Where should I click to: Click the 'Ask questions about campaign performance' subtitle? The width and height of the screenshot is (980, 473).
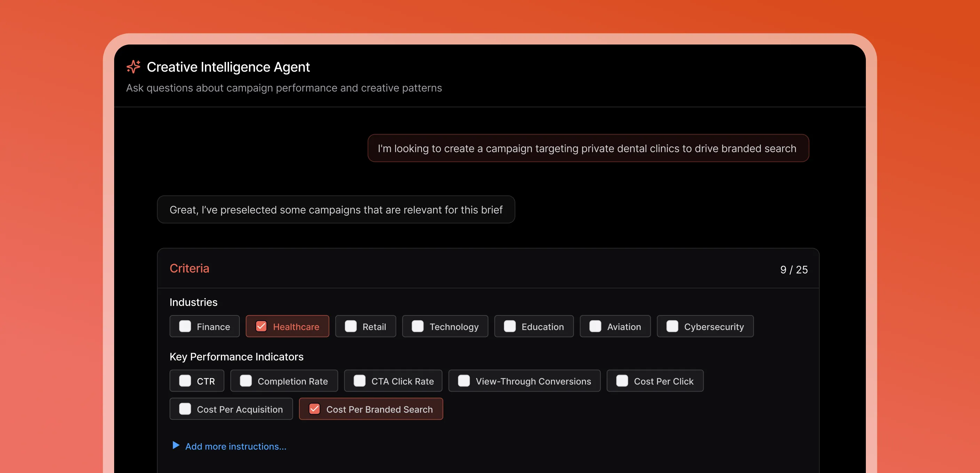[284, 88]
